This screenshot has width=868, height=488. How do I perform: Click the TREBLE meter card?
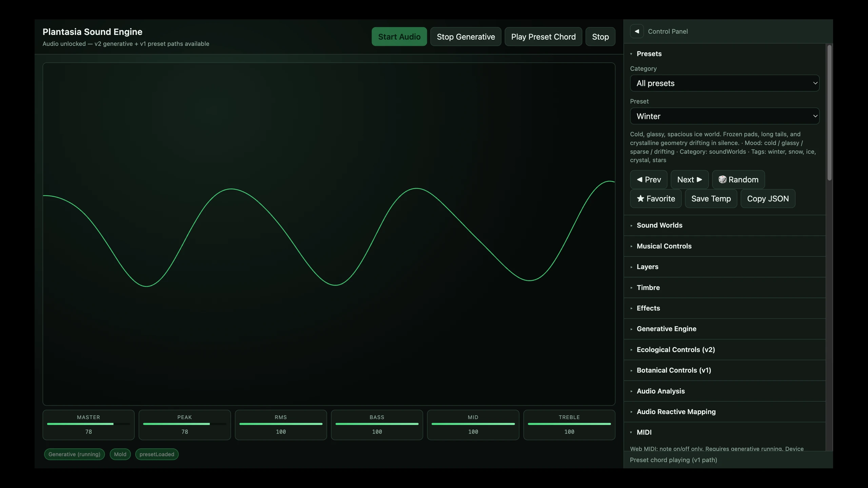(569, 425)
